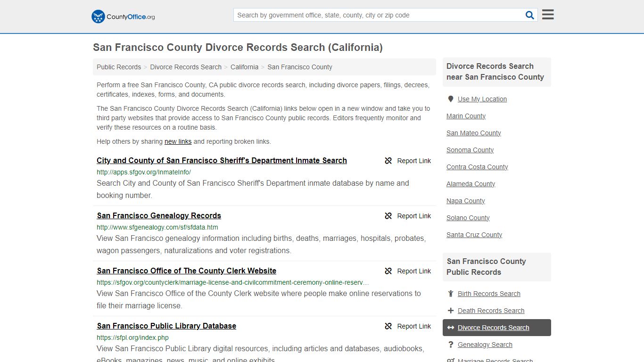The width and height of the screenshot is (644, 362).
Task: Click 'Divorce Records Search near San Francisco County' heading
Action: click(495, 72)
